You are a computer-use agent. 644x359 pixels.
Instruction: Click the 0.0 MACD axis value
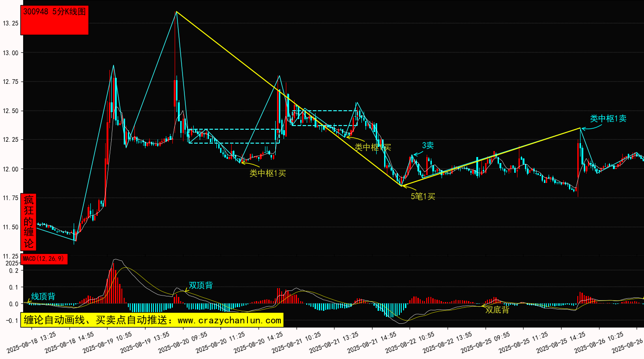tap(13, 304)
